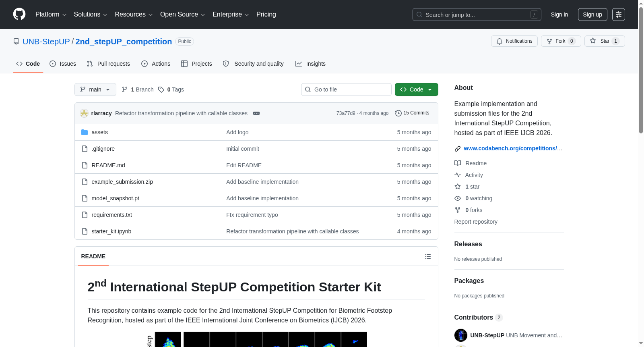Open the Solutions dropdown menu
The width and height of the screenshot is (644, 347).
click(91, 15)
